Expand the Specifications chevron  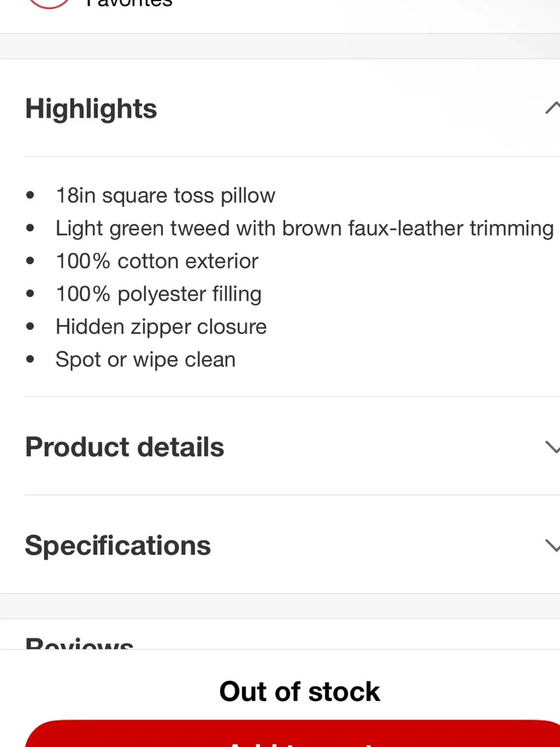(553, 545)
